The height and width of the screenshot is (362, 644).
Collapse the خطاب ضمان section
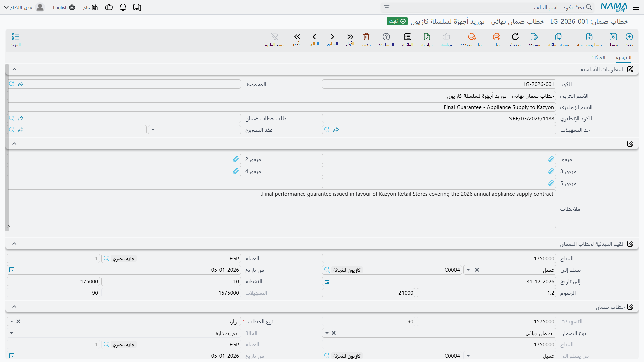point(14,307)
